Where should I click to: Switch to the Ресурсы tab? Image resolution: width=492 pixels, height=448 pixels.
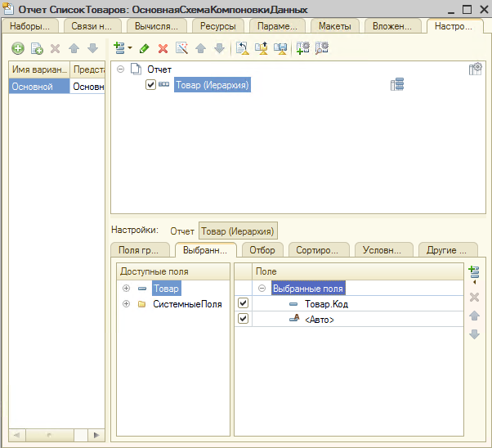(x=218, y=26)
